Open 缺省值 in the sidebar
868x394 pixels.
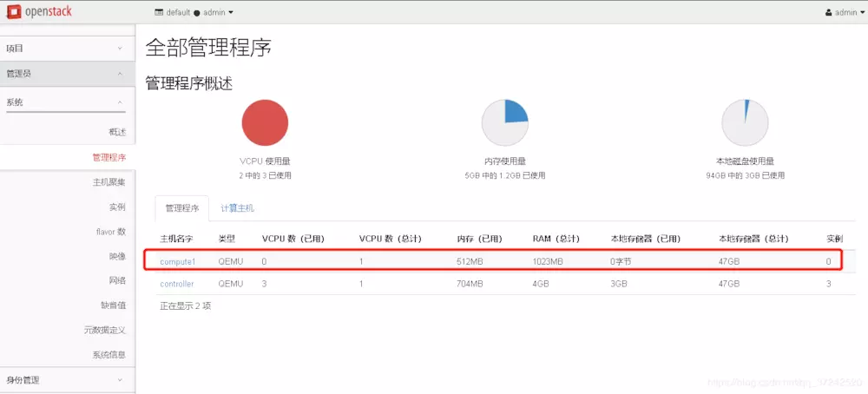point(114,305)
